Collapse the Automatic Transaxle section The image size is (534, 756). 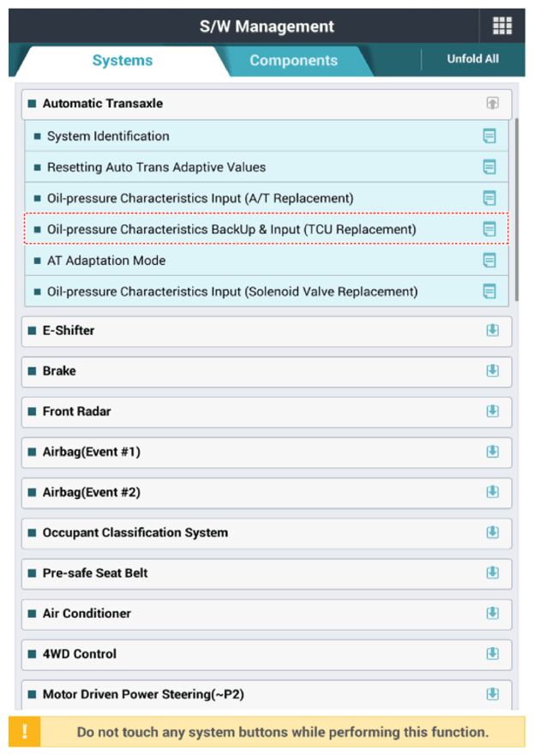click(492, 104)
